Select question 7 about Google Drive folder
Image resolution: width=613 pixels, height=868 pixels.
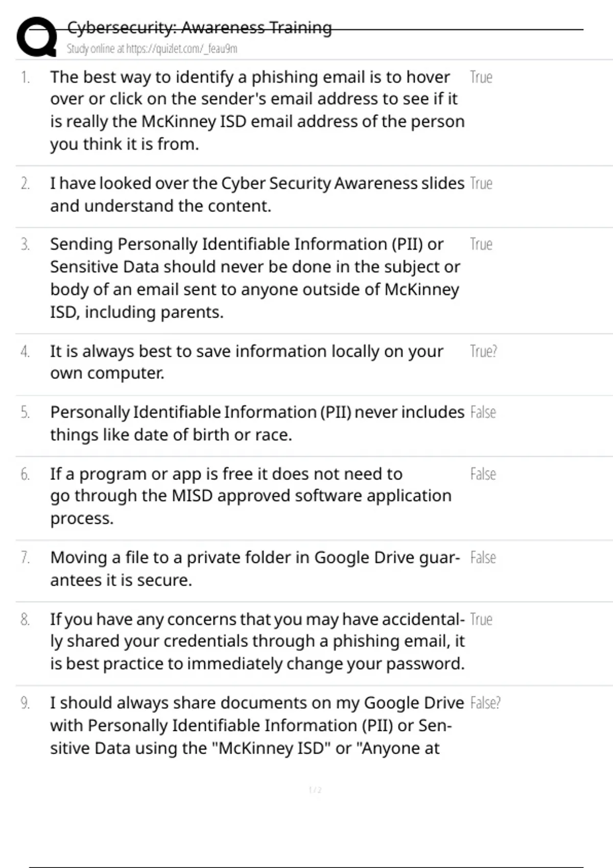point(255,569)
